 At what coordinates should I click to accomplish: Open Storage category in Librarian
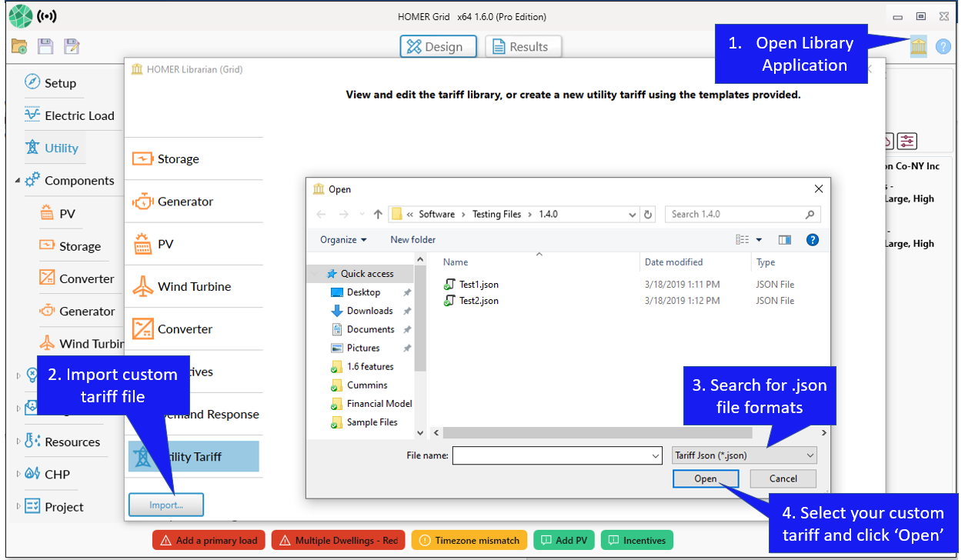point(177,159)
